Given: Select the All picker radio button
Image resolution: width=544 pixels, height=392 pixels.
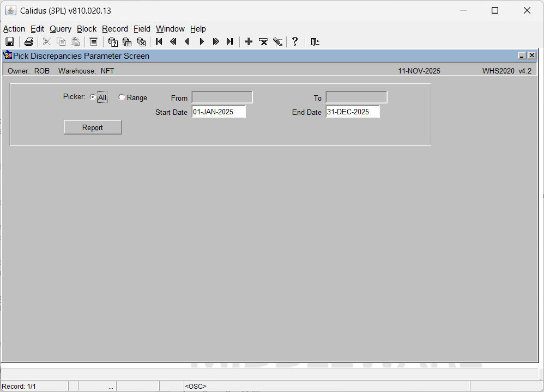Looking at the screenshot, I should coord(93,97).
